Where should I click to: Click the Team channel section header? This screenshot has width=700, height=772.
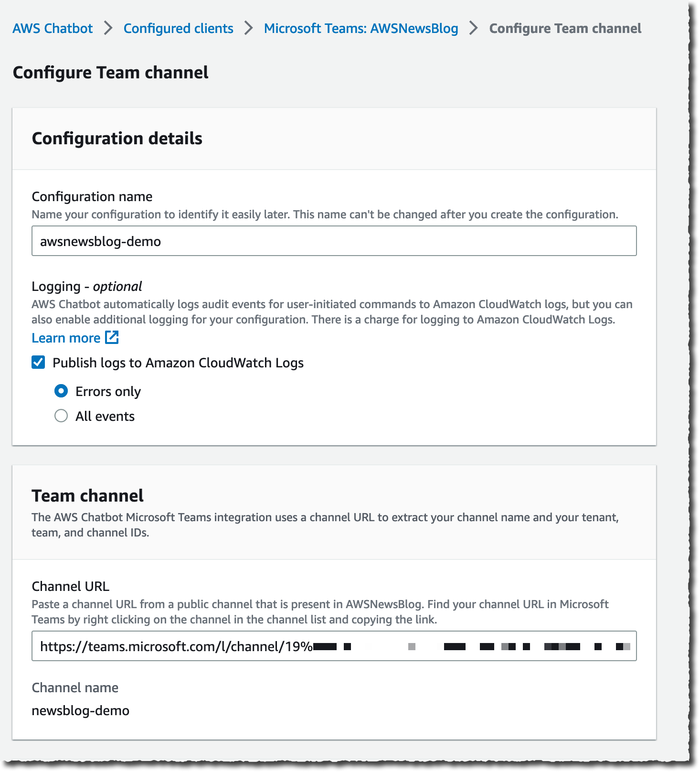87,495
